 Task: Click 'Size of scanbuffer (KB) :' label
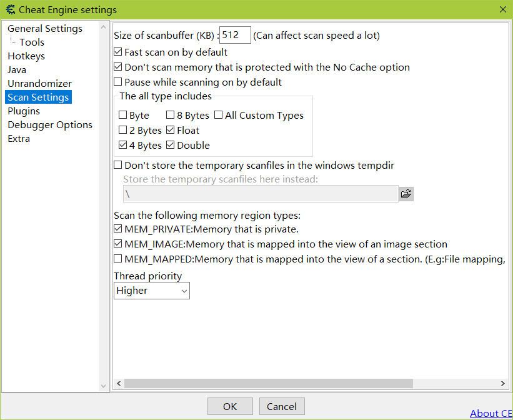166,36
